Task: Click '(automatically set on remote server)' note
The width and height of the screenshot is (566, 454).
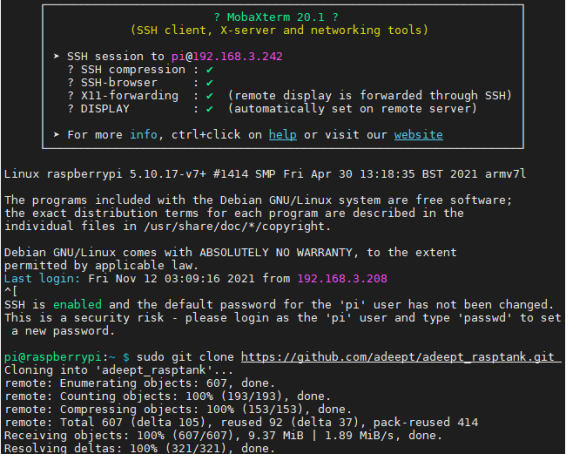Action: (x=352, y=109)
